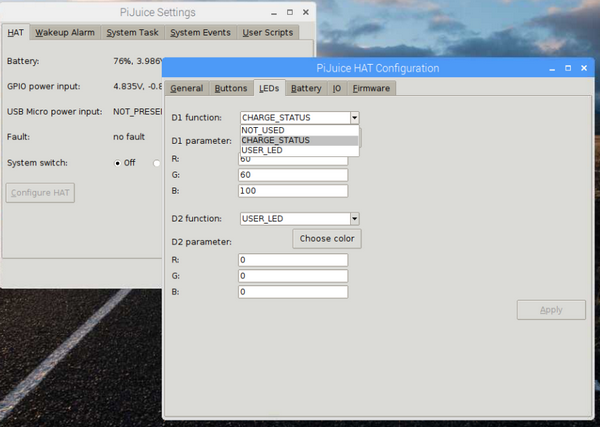Click the 'USB Micro power input:' label

tap(55, 112)
